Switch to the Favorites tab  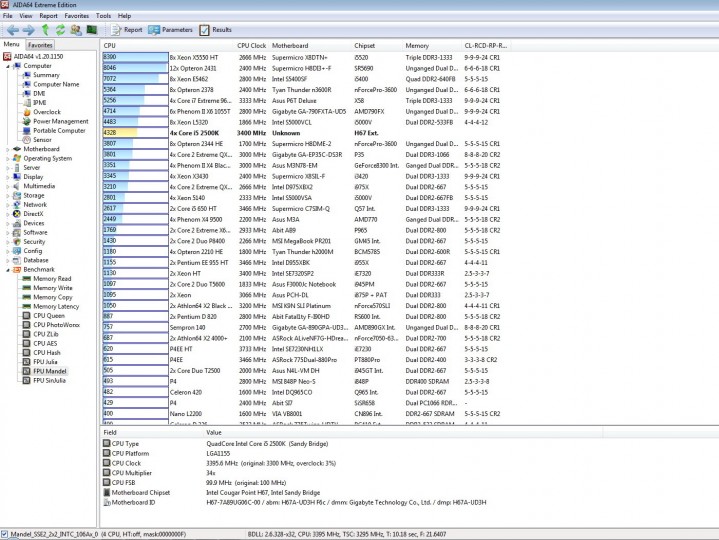pyautogui.click(x=40, y=45)
